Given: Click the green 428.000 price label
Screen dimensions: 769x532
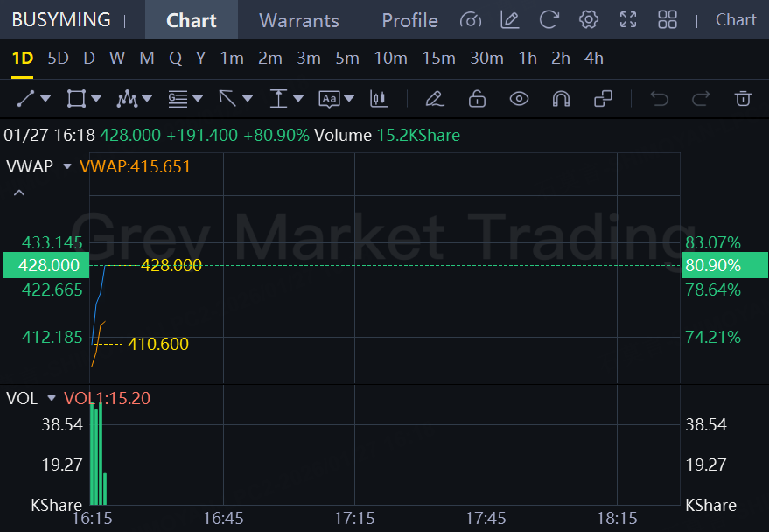Looking at the screenshot, I should (45, 265).
